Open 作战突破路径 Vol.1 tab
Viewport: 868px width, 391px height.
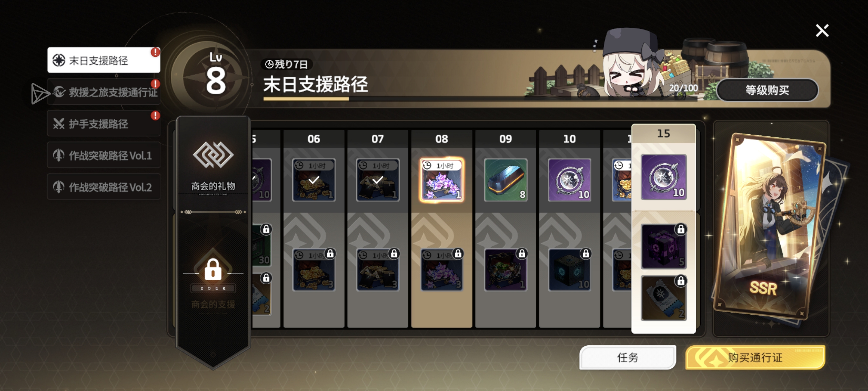104,155
